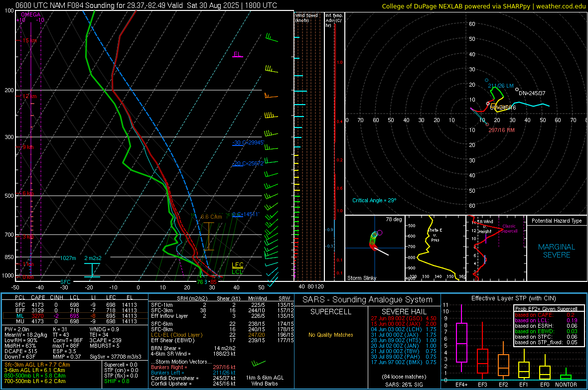
Task: Select the Sfc-3km AGL LR = 7.7 C/km line
Action: click(37, 365)
